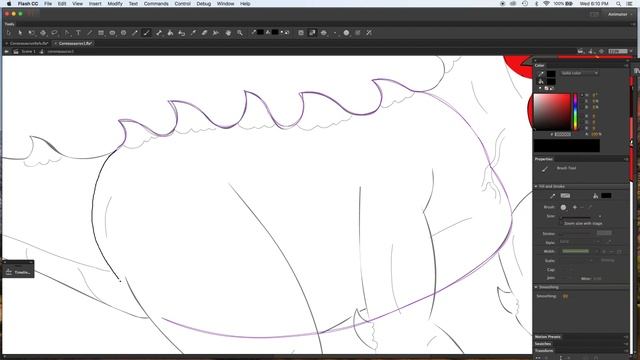The width and height of the screenshot is (640, 360).
Task: Collapse the Smoothing section
Action: pos(536,287)
